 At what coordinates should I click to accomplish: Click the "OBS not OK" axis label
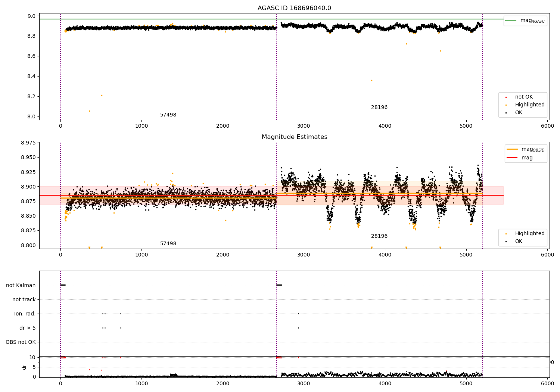tap(21, 342)
